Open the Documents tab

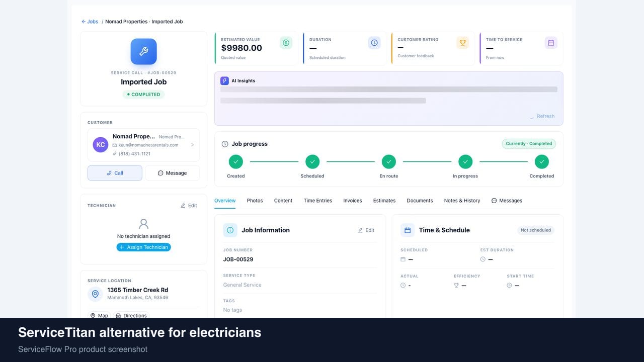coord(420,201)
